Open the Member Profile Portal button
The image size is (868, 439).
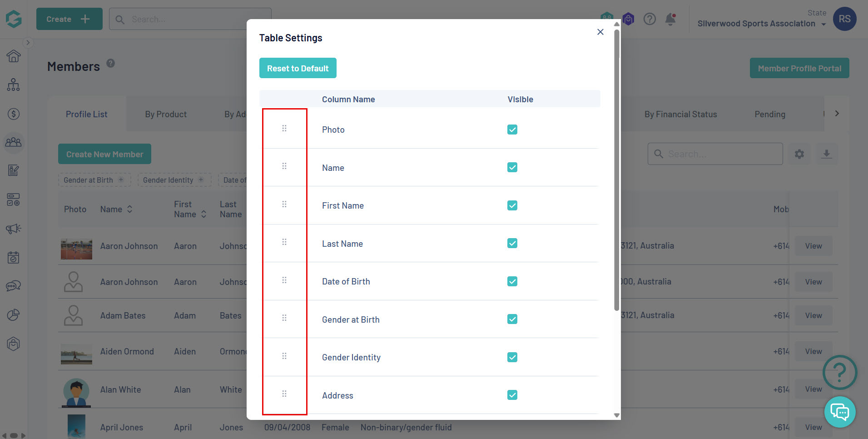click(x=799, y=68)
